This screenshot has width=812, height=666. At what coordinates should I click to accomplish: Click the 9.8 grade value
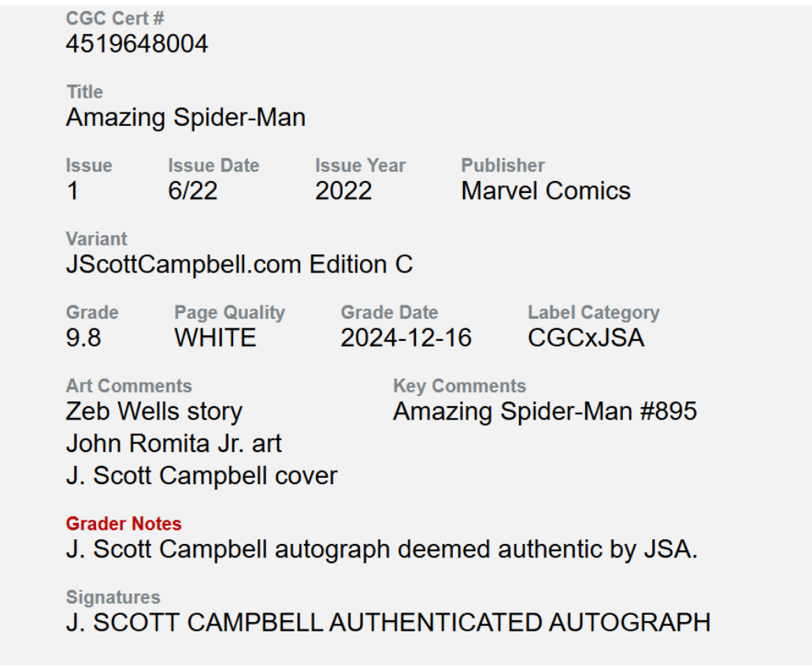83,338
